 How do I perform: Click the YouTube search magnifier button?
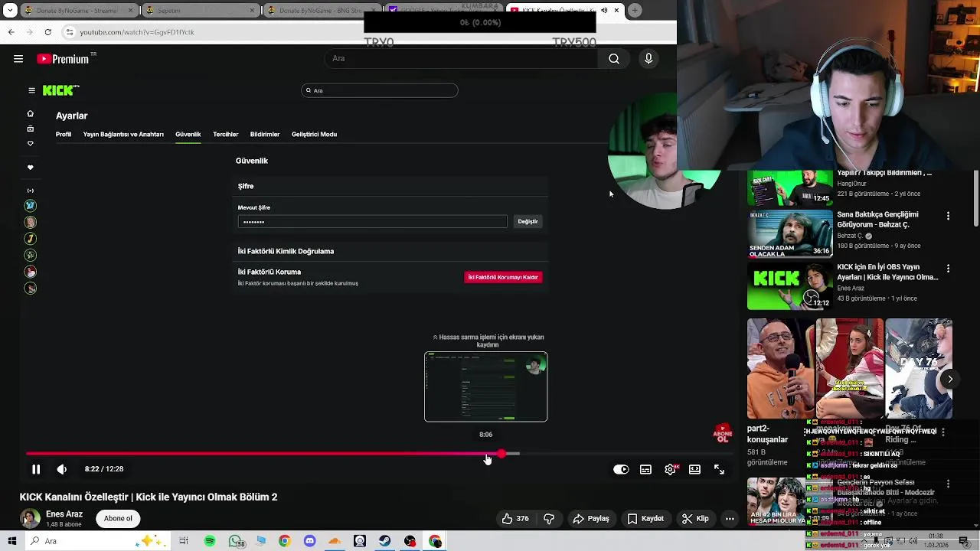tap(614, 59)
